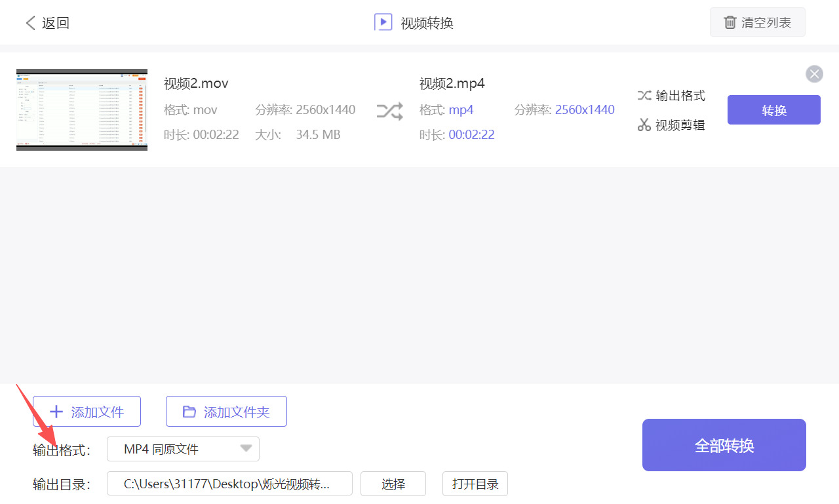Start conversion with the 转换 button

click(x=773, y=109)
